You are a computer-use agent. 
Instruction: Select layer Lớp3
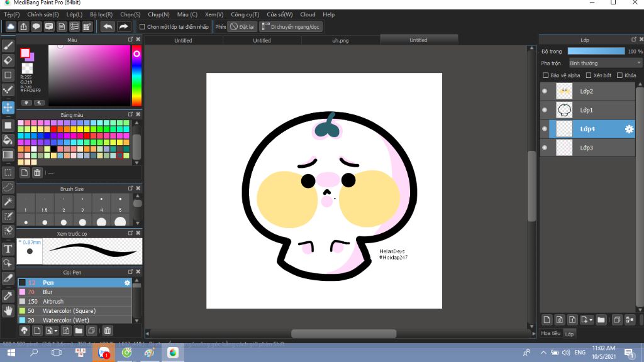coord(587,148)
